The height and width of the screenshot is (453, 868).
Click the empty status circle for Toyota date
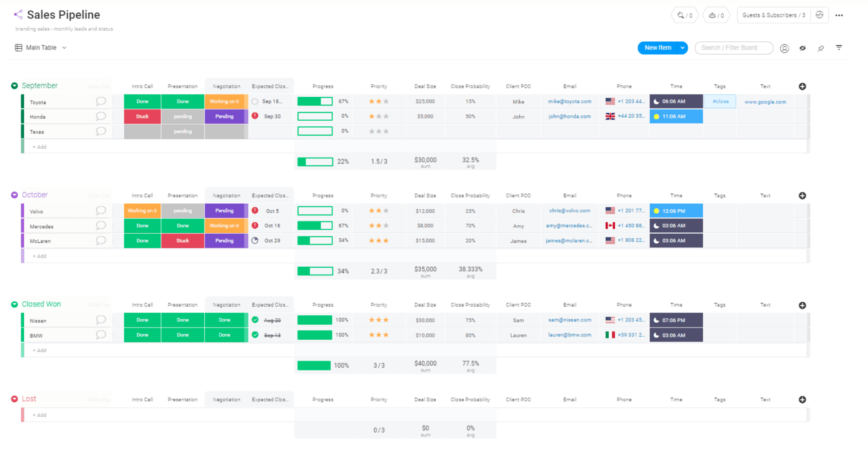pyautogui.click(x=255, y=102)
